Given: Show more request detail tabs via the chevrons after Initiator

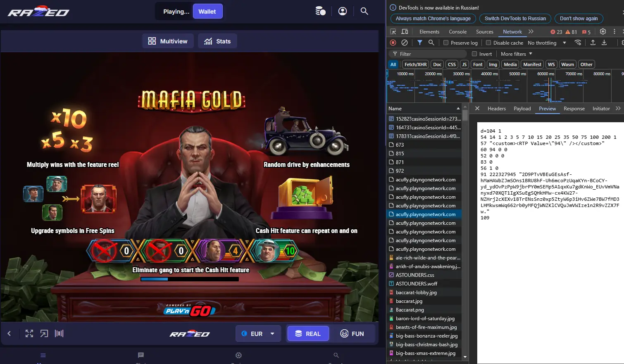Looking at the screenshot, I should click(618, 108).
